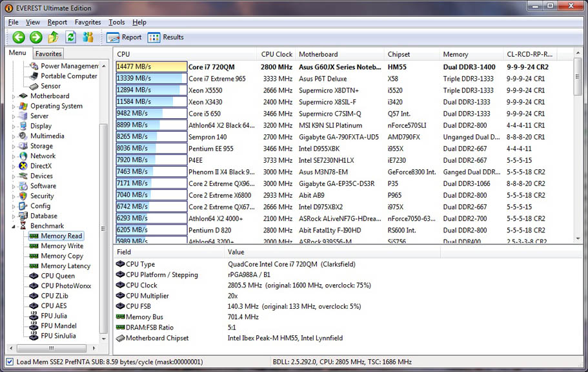This screenshot has width=588, height=372.
Task: Expand the Display tree node
Action: pos(14,127)
